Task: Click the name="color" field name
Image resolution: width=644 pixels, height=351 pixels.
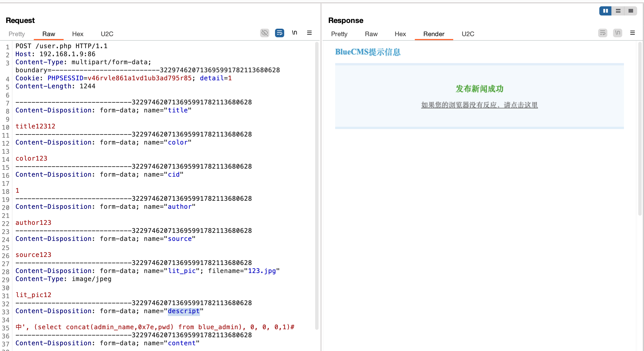Action: (x=178, y=142)
